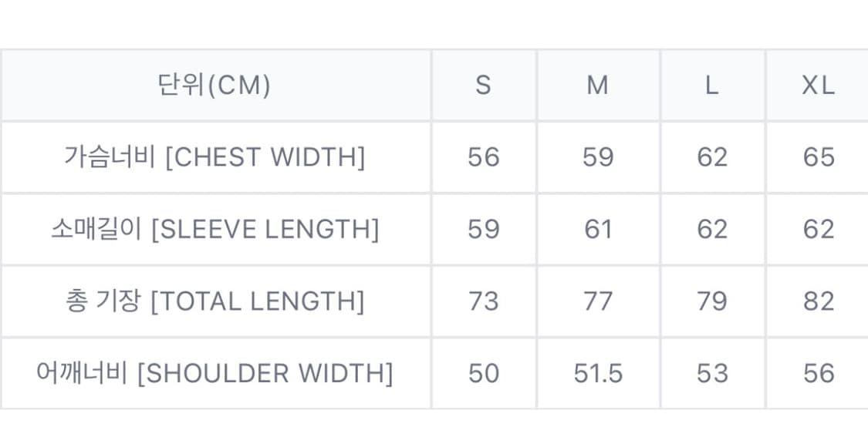Click the 단위(CM) header cell
Image resolution: width=868 pixels, height=444 pixels.
pos(214,85)
